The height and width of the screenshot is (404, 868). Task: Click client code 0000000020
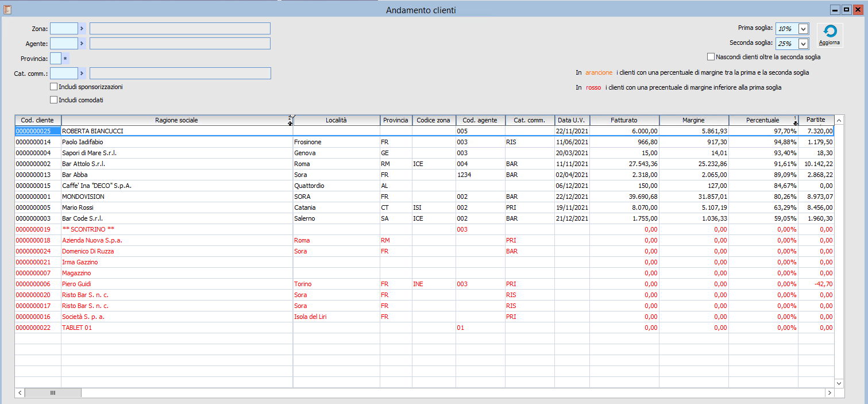(33, 295)
